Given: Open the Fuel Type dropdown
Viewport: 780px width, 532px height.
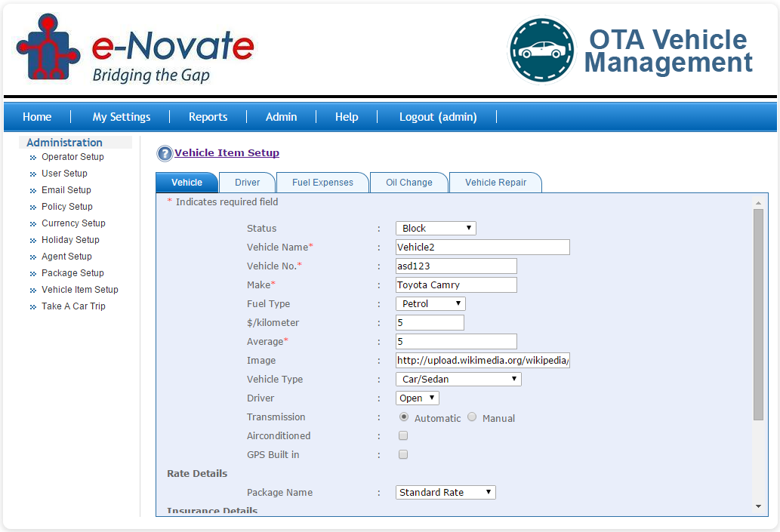Looking at the screenshot, I should [x=430, y=303].
